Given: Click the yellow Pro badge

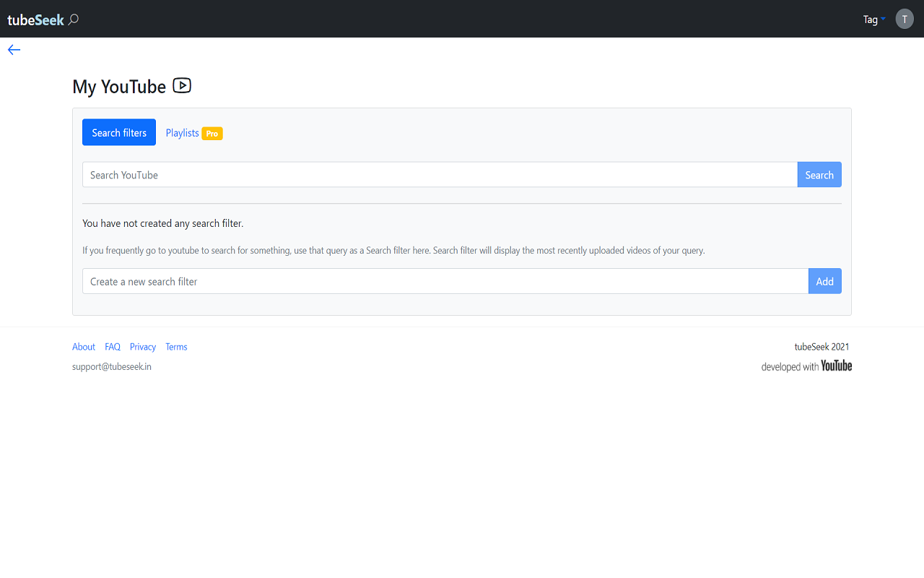Looking at the screenshot, I should pyautogui.click(x=212, y=134).
